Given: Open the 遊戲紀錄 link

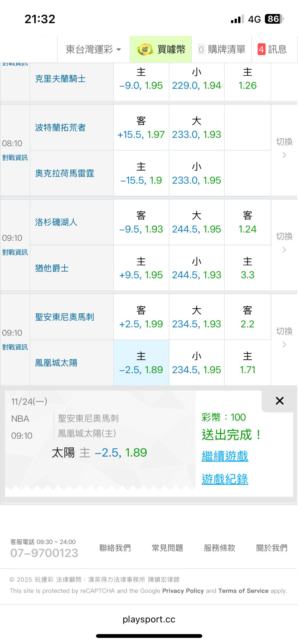Looking at the screenshot, I should click(225, 479).
